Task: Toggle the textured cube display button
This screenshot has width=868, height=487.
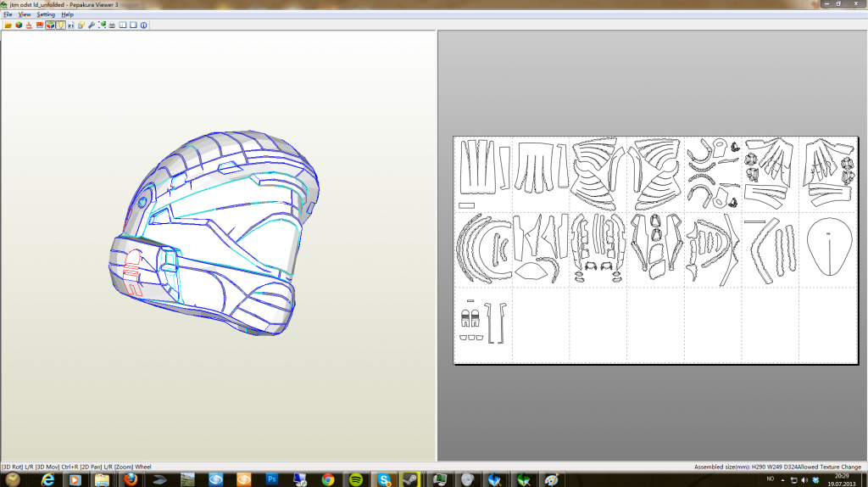Action: pos(50,25)
